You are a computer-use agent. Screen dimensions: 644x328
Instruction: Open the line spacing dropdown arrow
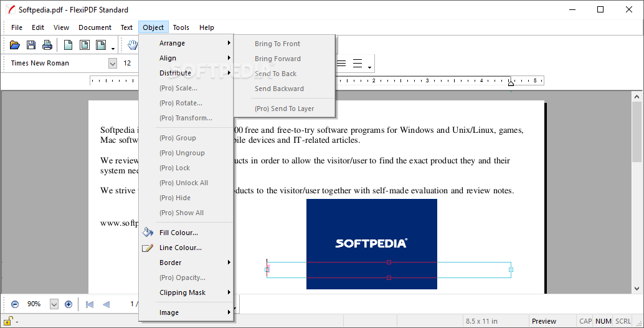(369, 67)
